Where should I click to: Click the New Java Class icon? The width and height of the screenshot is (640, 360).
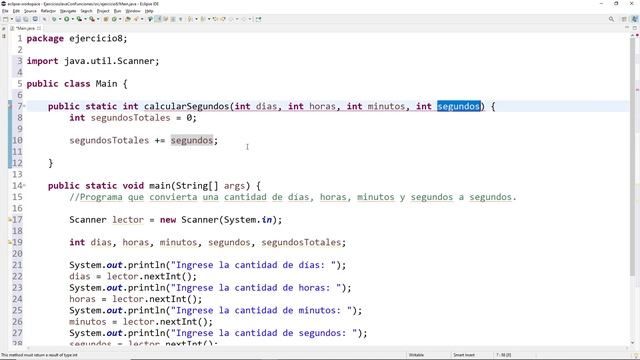(114, 19)
